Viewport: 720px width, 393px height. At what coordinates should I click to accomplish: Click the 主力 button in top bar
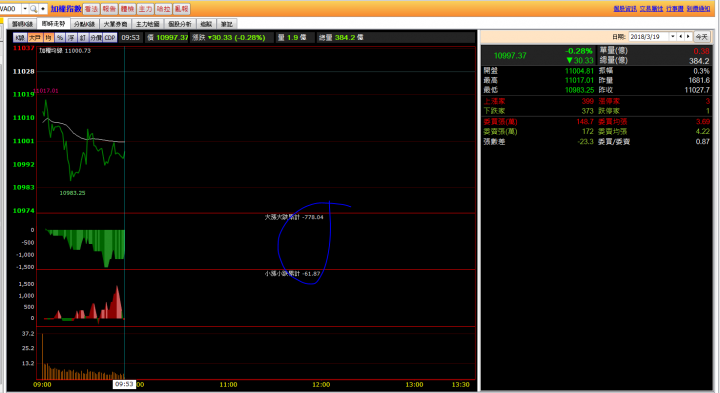click(x=145, y=9)
